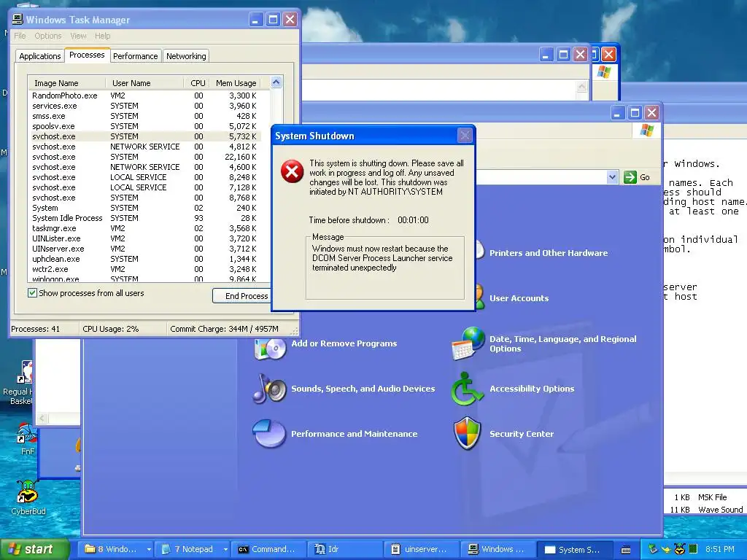Click the System Shutdown taskbar button
Screen dimensions: 747x560
575,549
